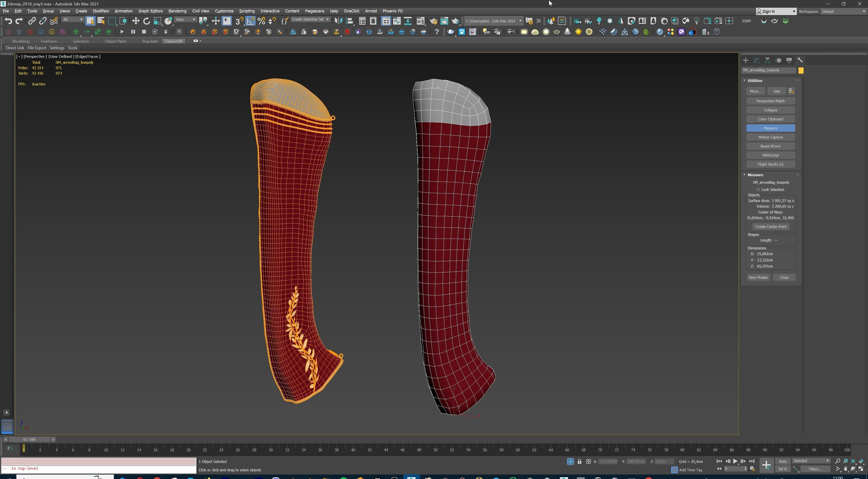Click the Create Center Point button
The height and width of the screenshot is (479, 868).
[x=771, y=227]
